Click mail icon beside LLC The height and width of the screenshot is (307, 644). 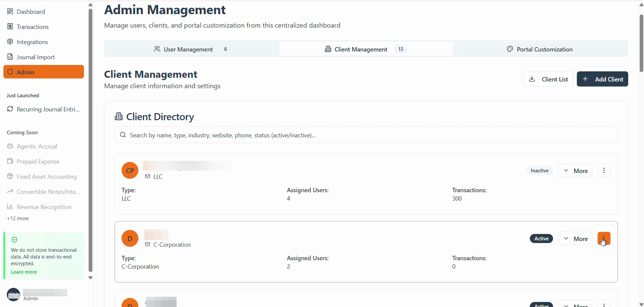pos(148,176)
